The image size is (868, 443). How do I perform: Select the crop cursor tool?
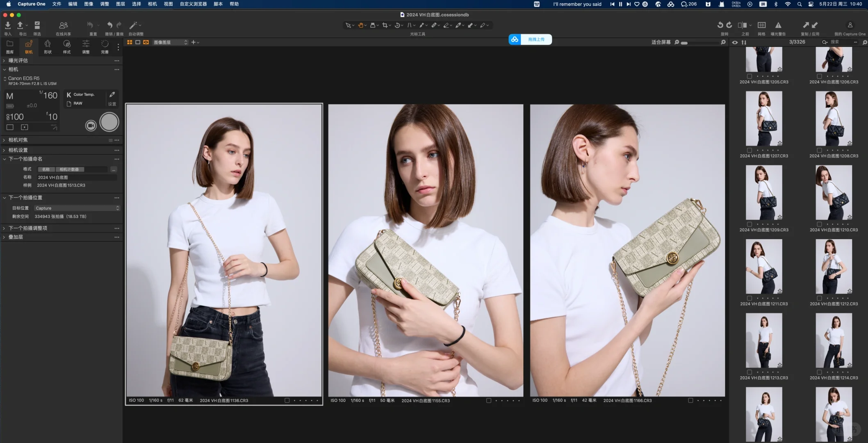tap(385, 25)
